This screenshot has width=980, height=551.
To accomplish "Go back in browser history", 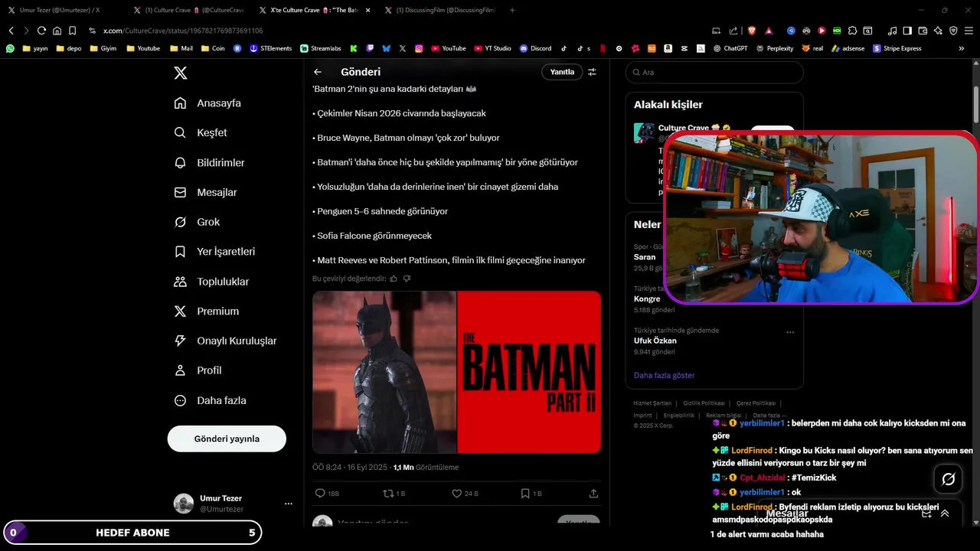I will 11,31.
